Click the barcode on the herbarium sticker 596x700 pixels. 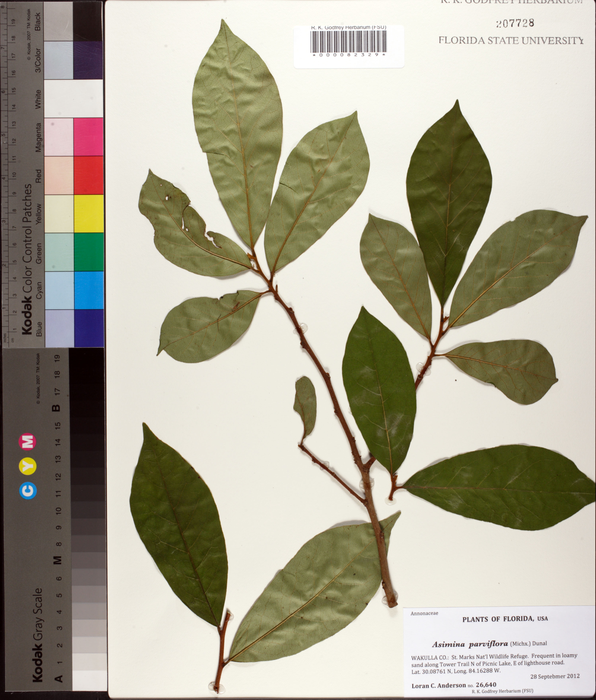coord(348,41)
